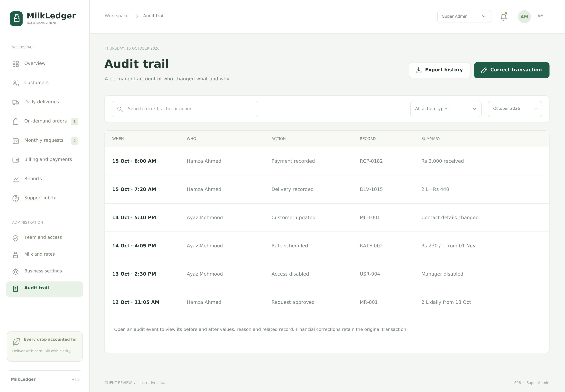Expand the All action types filter

pos(446,109)
